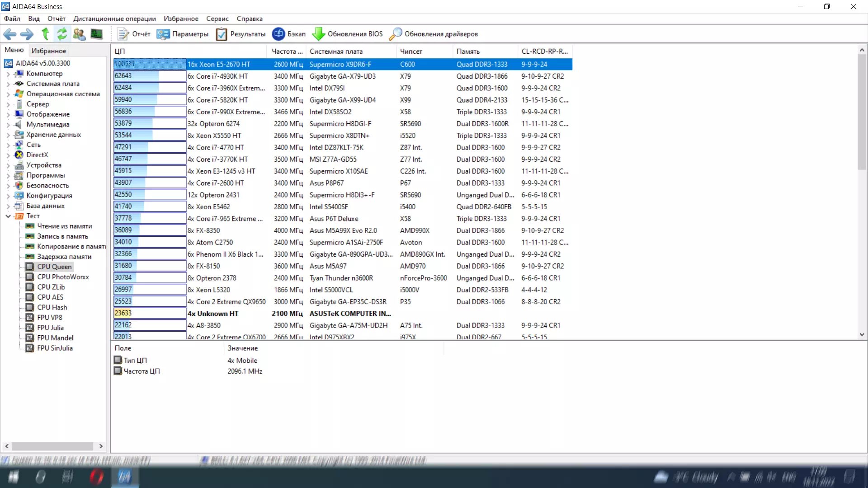This screenshot has width=868, height=488.
Task: Click the results list scroll-down arrow
Action: (x=862, y=335)
